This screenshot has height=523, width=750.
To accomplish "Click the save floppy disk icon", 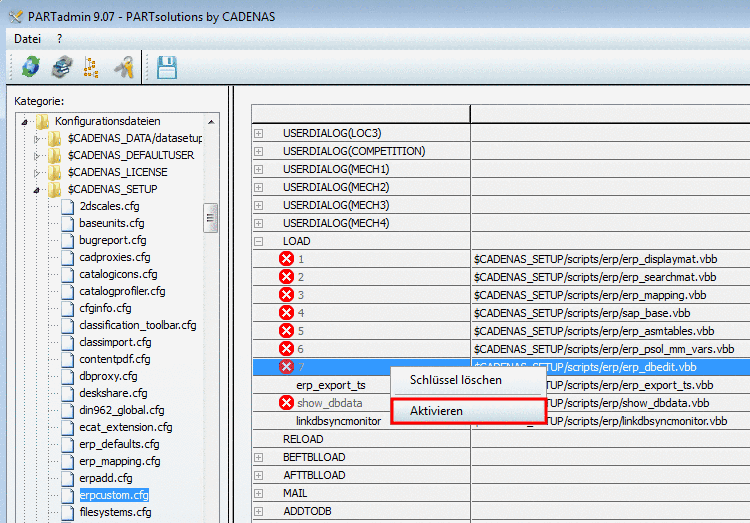I will click(x=167, y=67).
